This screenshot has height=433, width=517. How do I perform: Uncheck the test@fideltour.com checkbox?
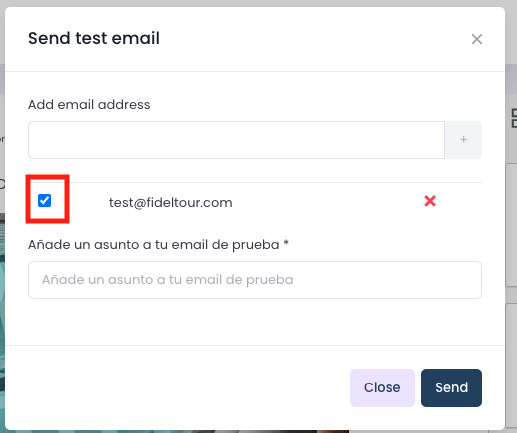click(44, 201)
